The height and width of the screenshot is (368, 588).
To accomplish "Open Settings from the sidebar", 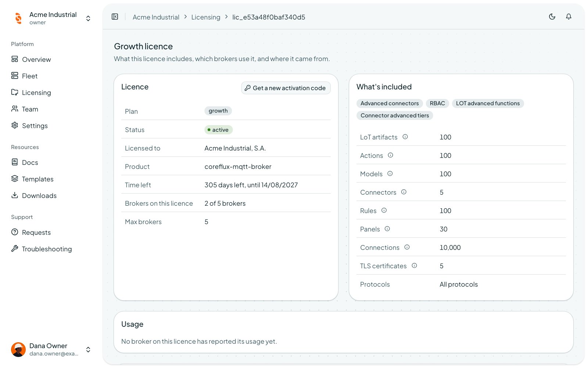I will pos(51,125).
